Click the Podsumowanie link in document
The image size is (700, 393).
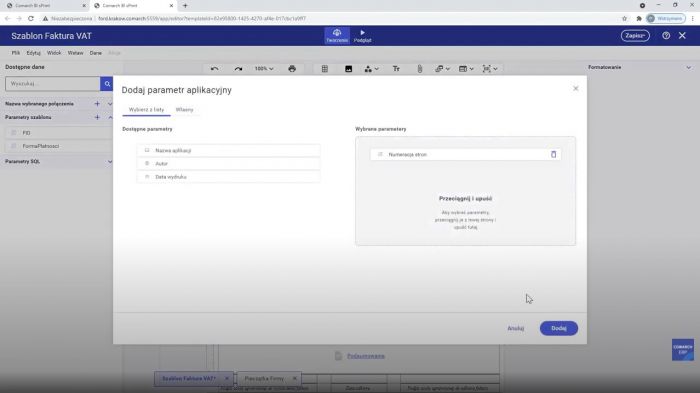point(366,356)
